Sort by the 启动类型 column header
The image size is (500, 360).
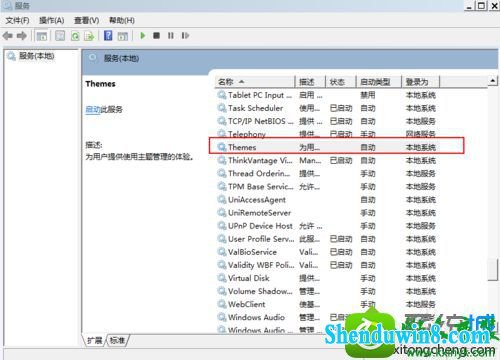tap(379, 82)
